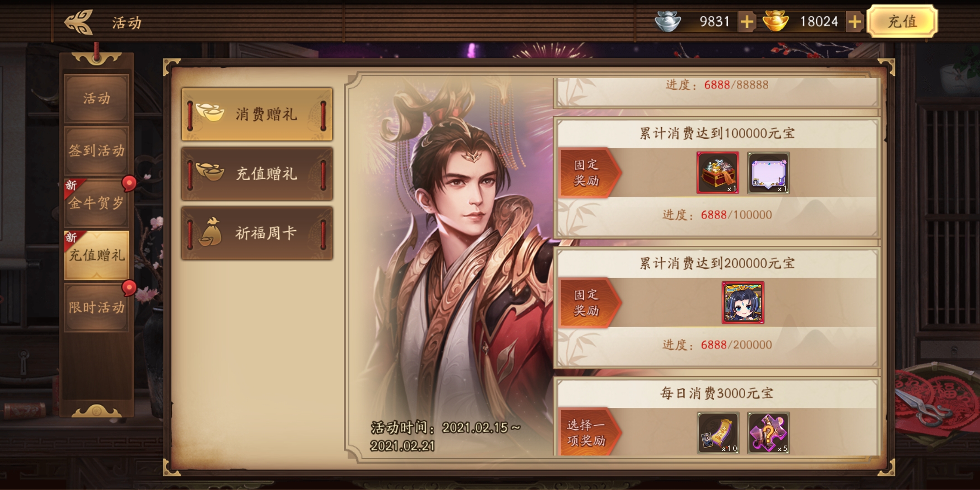Viewport: 980px width, 490px height.
Task: Tap the silver ingot currency icon
Action: pos(667,21)
